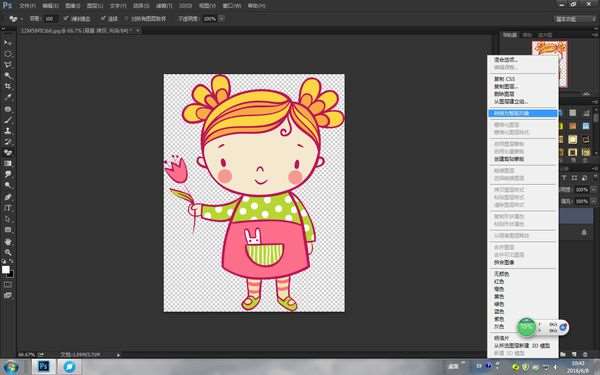Select the History Brush tool
The width and height of the screenshot is (600, 375).
click(8, 142)
